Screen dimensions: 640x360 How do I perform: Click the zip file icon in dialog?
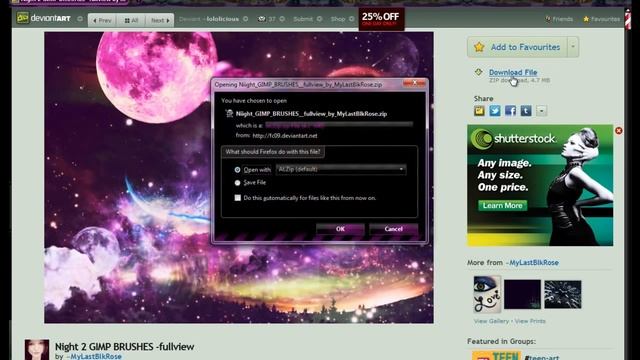tap(229, 113)
